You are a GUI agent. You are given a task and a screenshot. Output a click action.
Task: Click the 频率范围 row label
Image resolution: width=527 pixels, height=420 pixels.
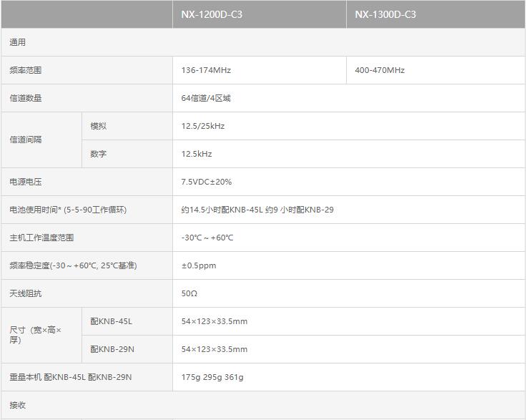tap(26, 70)
